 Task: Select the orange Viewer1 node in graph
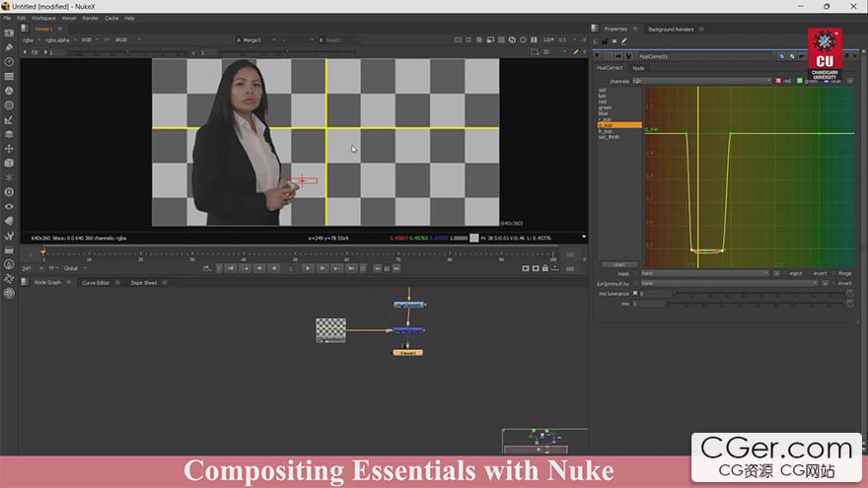coord(408,353)
